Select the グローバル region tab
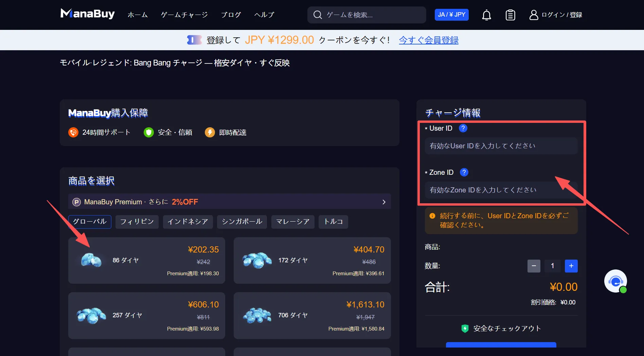The width and height of the screenshot is (644, 356). click(90, 222)
